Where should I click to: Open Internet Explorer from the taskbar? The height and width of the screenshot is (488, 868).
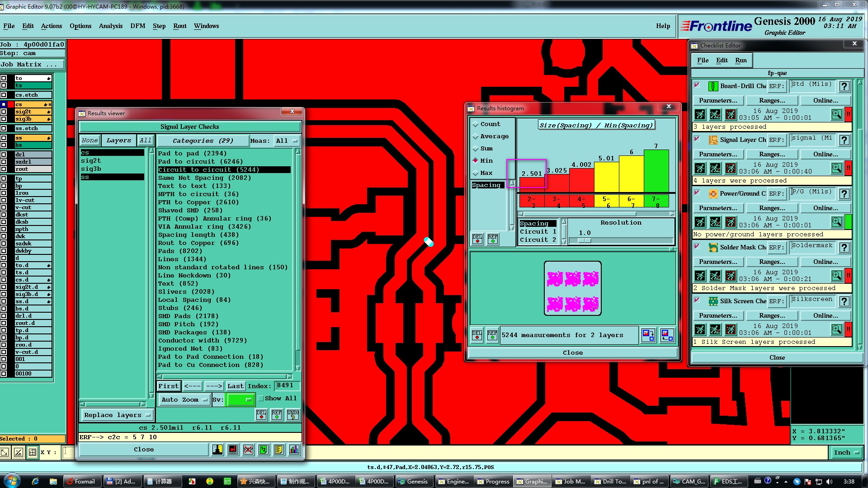point(35,481)
